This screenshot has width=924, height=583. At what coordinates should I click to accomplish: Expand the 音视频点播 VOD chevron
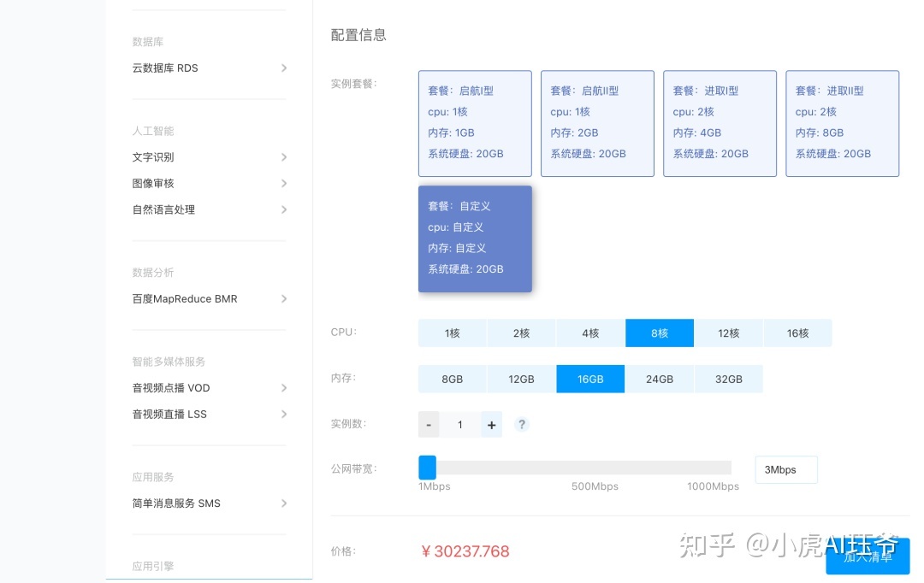click(x=284, y=387)
